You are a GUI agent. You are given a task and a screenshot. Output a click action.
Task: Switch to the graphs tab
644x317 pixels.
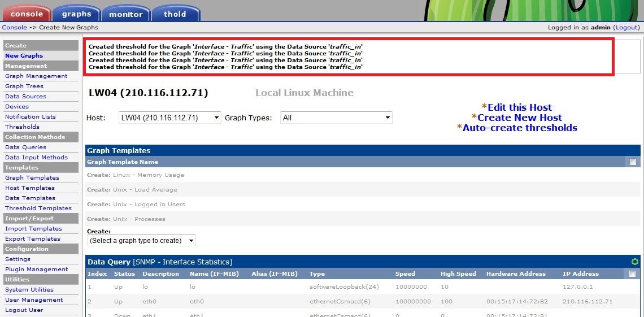click(77, 14)
